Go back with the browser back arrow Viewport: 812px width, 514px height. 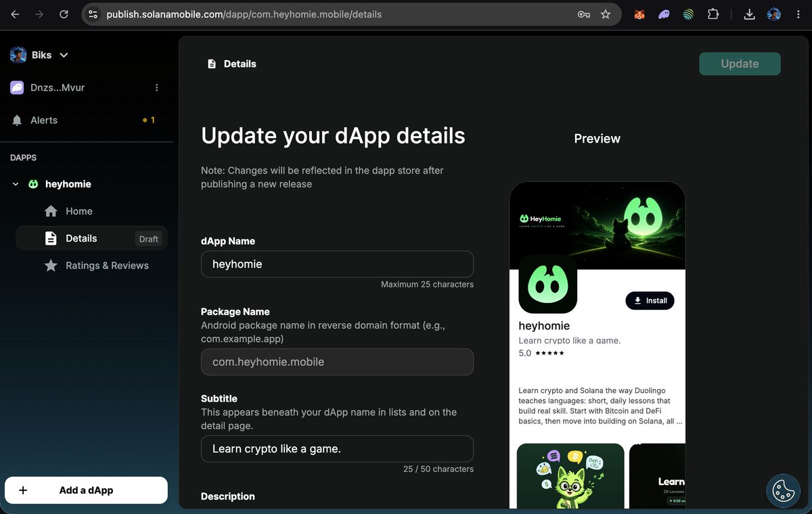pos(15,14)
